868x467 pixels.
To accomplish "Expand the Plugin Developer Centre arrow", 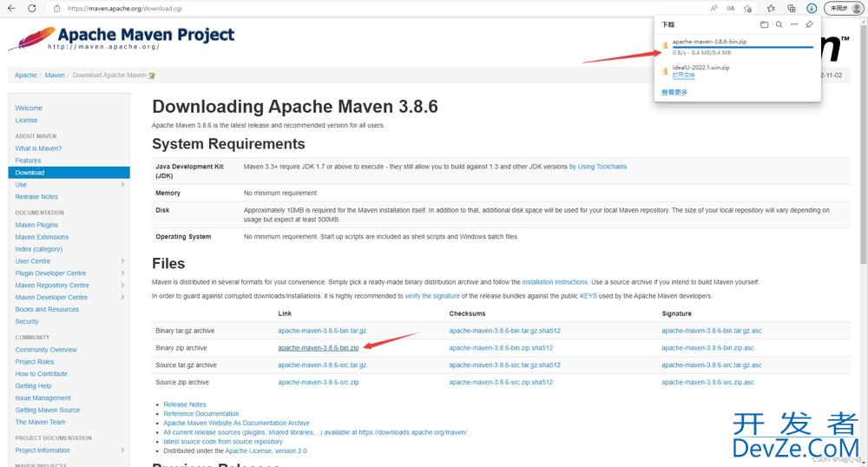I will point(122,273).
